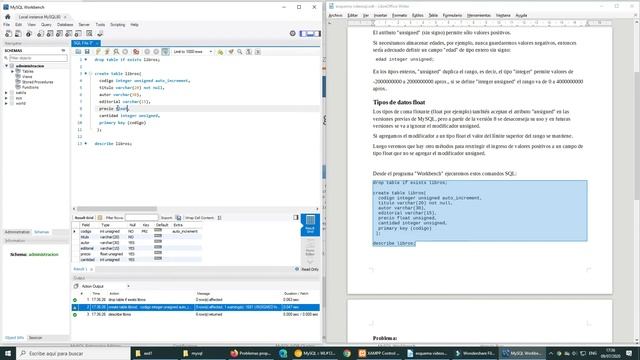Image resolution: width=640 pixels, height=360 pixels.
Task: Click the create new table toolbar icon
Action: click(49, 34)
